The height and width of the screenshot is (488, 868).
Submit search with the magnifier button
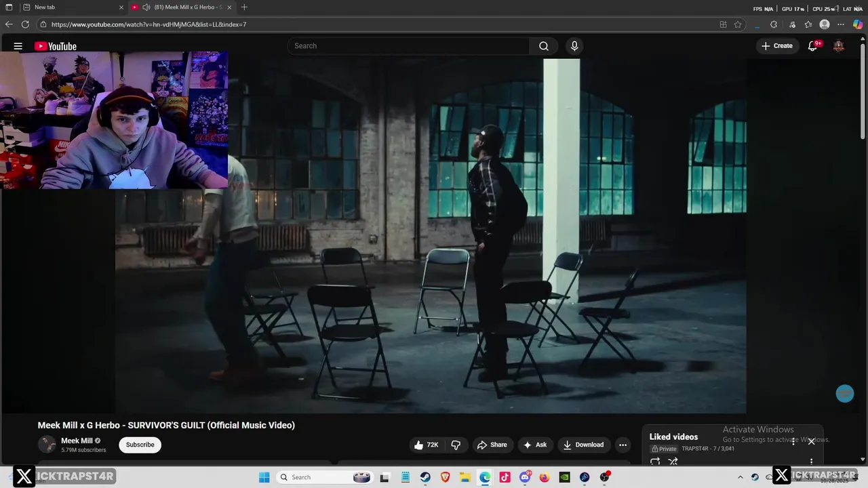coord(544,46)
